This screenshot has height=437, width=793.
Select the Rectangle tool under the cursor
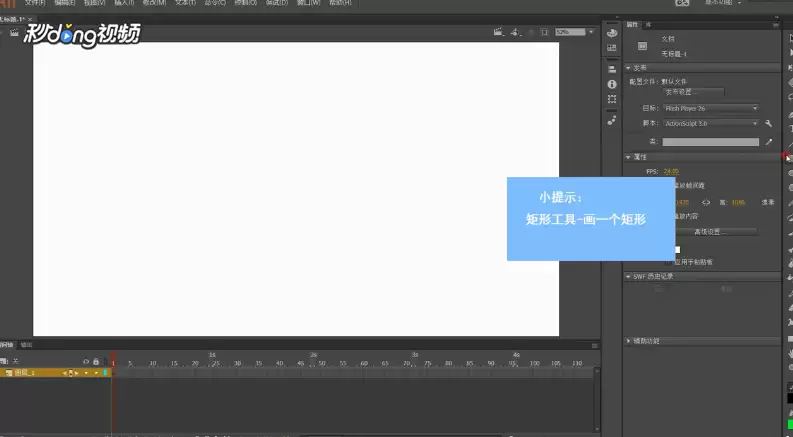click(x=790, y=159)
